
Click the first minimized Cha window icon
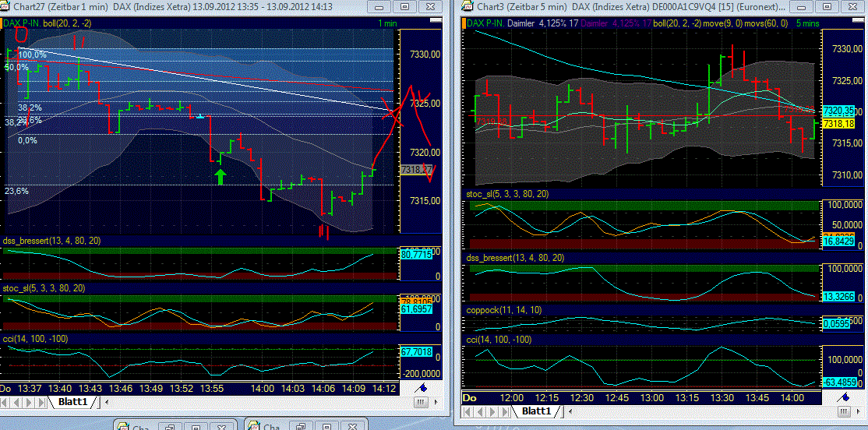click(124, 427)
